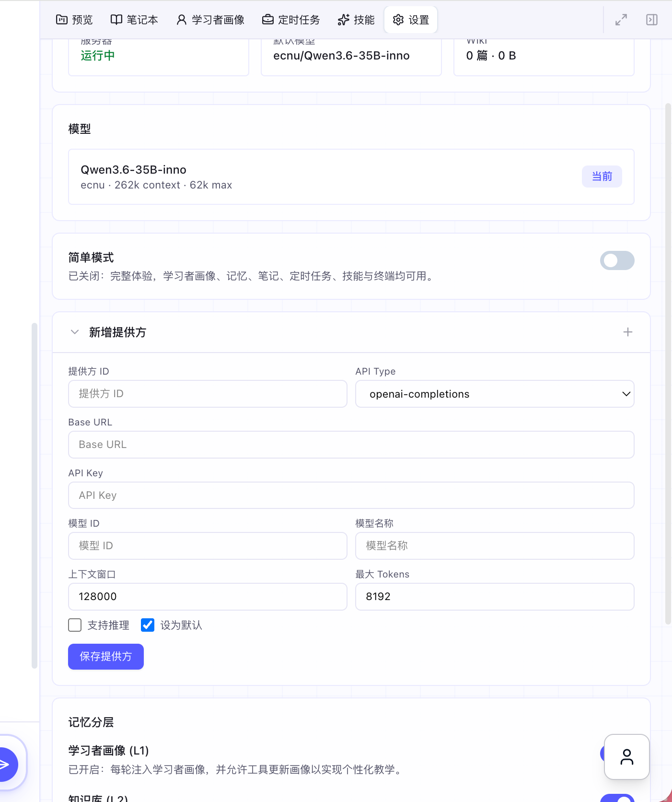This screenshot has height=802, width=672.
Task: Open the 学习者画像 tab
Action: click(x=210, y=20)
